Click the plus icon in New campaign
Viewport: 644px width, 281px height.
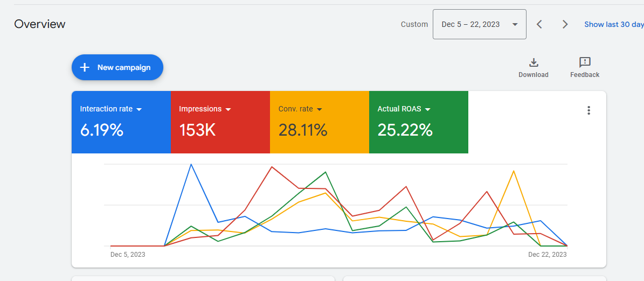pos(85,67)
